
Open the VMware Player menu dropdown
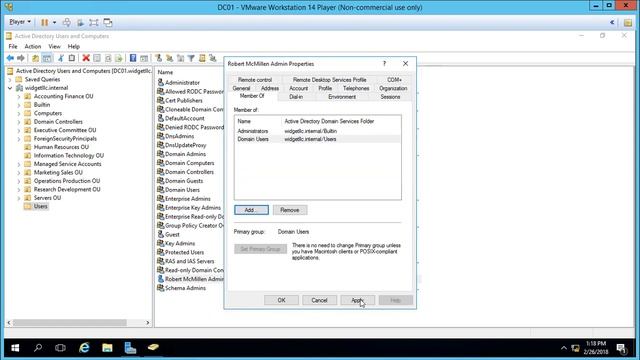(x=20, y=22)
